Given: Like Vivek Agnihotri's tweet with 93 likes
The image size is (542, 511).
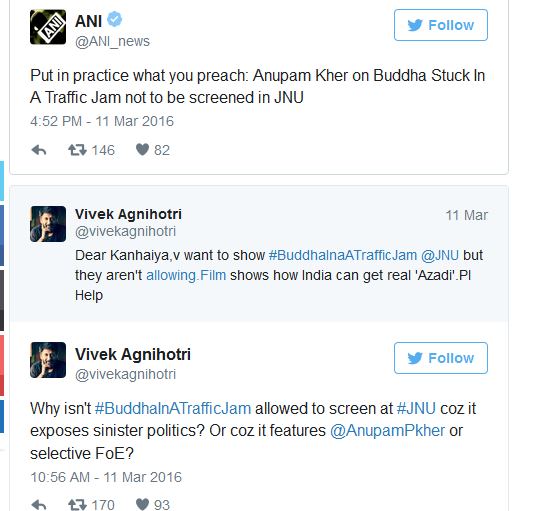Looking at the screenshot, I should pos(142,504).
